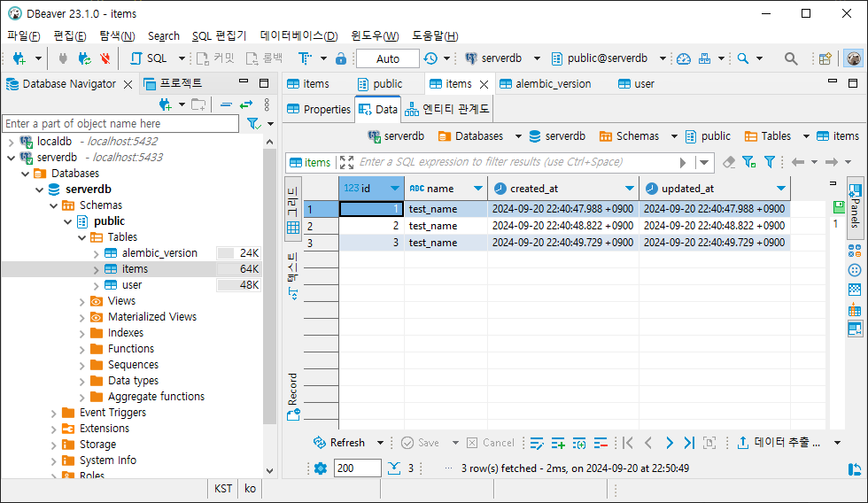Click the navigator object name filter field

pos(120,123)
